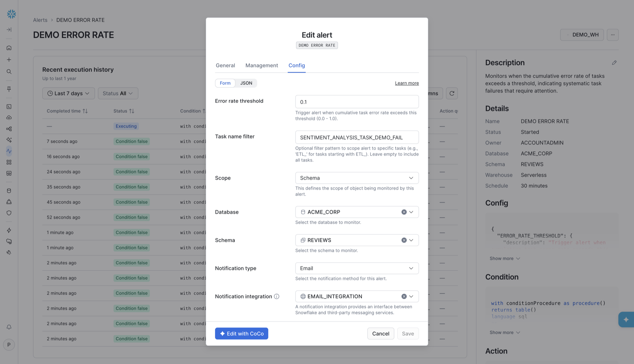Click the user profile avatar P

click(9, 345)
